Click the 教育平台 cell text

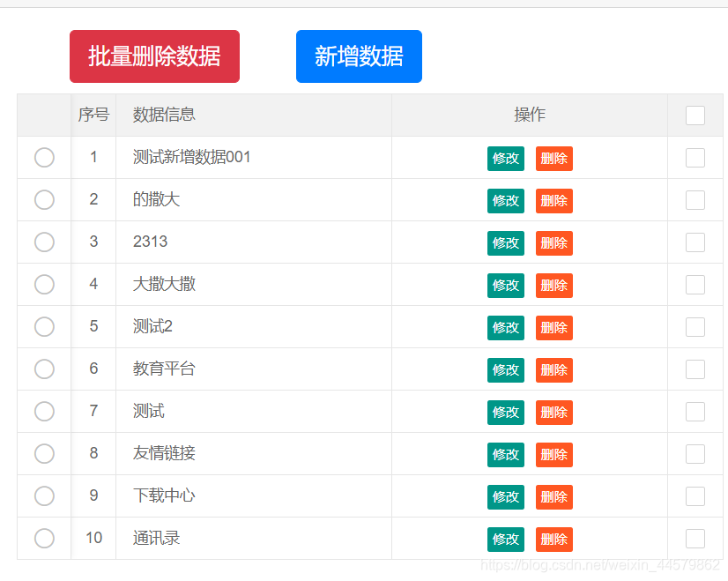pyautogui.click(x=164, y=369)
